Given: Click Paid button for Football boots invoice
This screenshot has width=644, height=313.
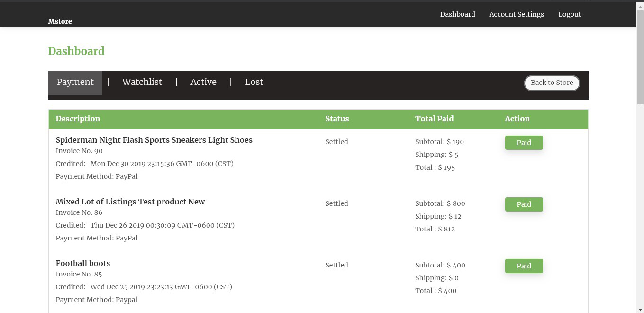Looking at the screenshot, I should 524,266.
